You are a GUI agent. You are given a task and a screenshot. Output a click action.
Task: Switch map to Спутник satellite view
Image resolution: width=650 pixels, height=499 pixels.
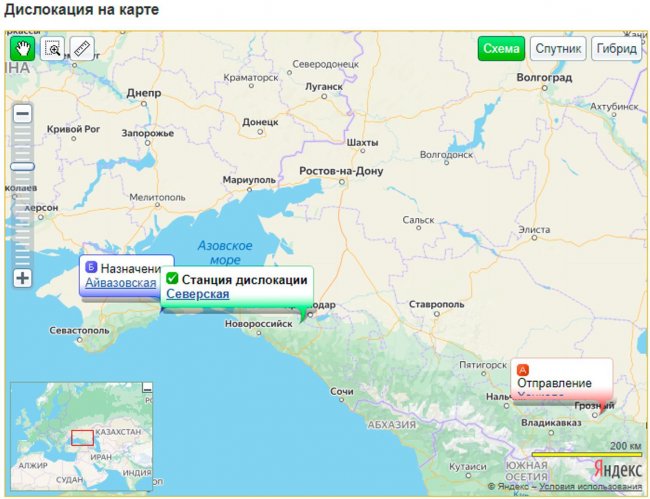coord(558,49)
